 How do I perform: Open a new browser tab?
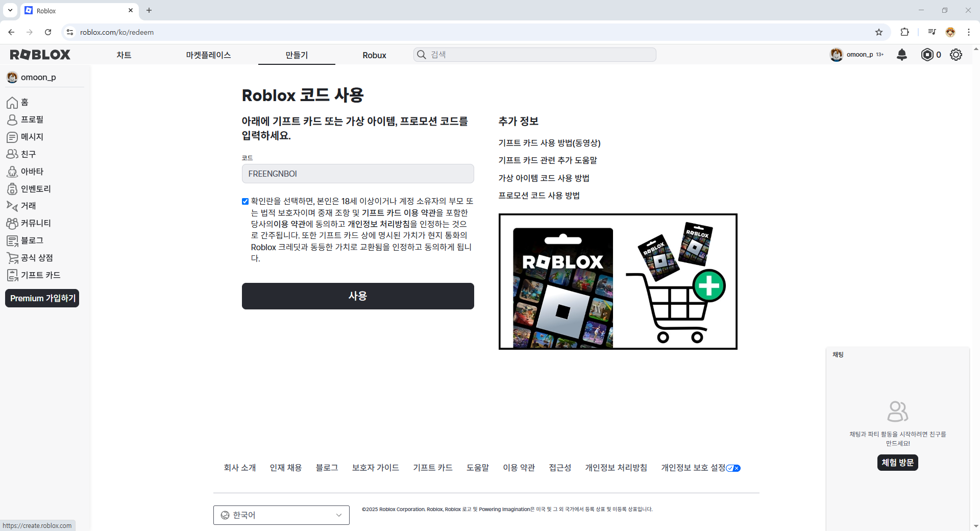pyautogui.click(x=149, y=10)
